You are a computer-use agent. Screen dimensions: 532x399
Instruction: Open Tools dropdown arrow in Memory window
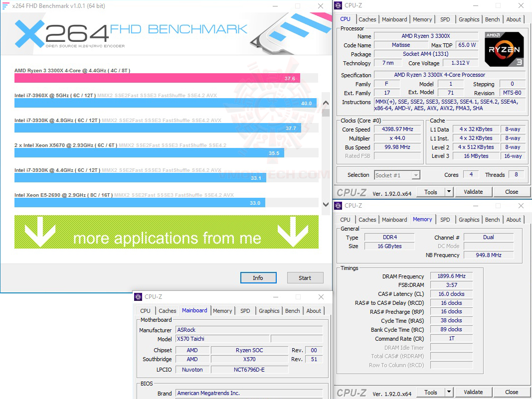[x=449, y=392]
